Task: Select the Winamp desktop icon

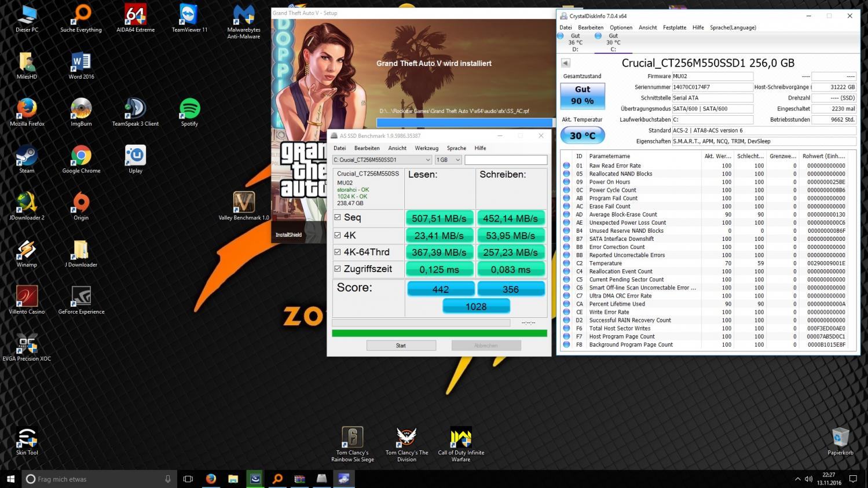Action: 27,254
